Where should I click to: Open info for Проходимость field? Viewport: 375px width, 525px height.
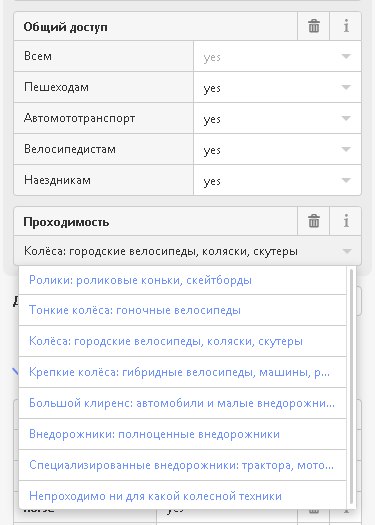click(346, 221)
